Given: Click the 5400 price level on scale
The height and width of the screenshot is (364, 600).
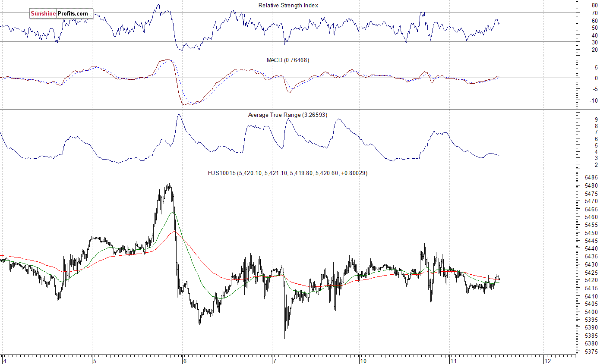Looking at the screenshot, I should click(591, 312).
